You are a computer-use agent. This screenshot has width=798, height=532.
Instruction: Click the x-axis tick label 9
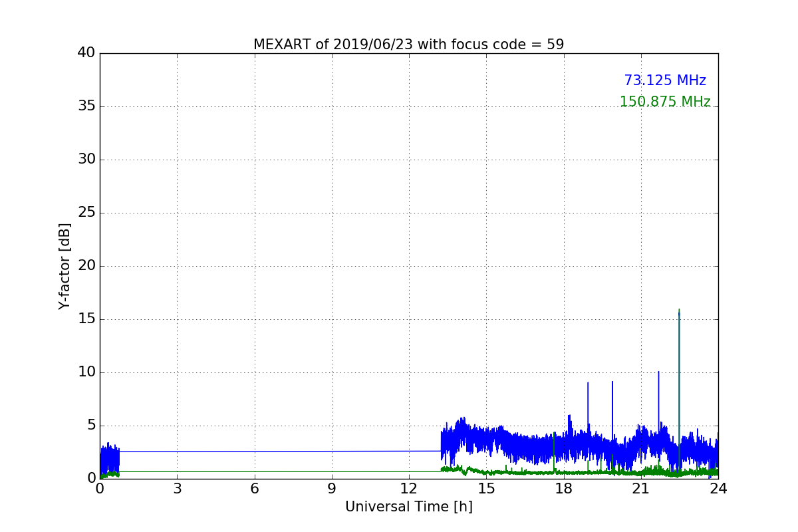pyautogui.click(x=332, y=489)
